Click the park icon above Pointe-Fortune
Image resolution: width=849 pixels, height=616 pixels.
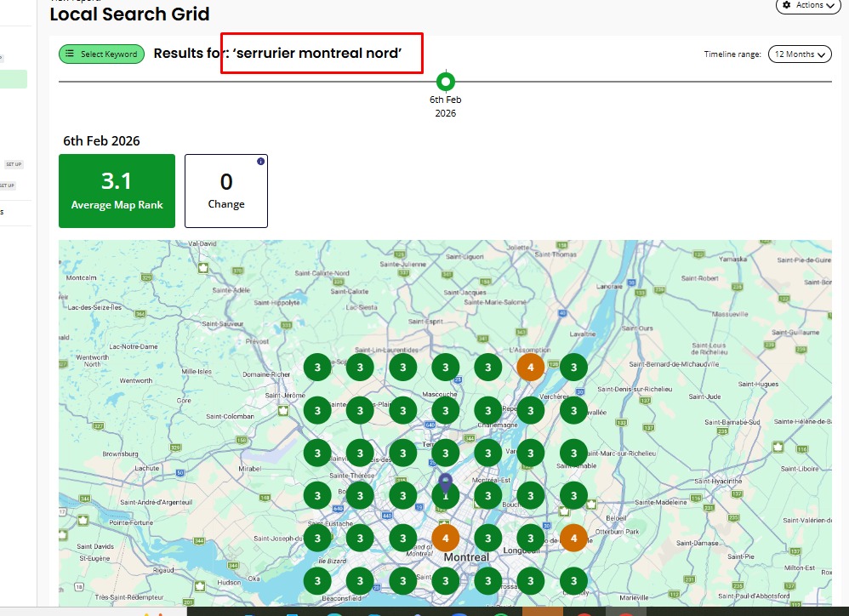pos(83,520)
